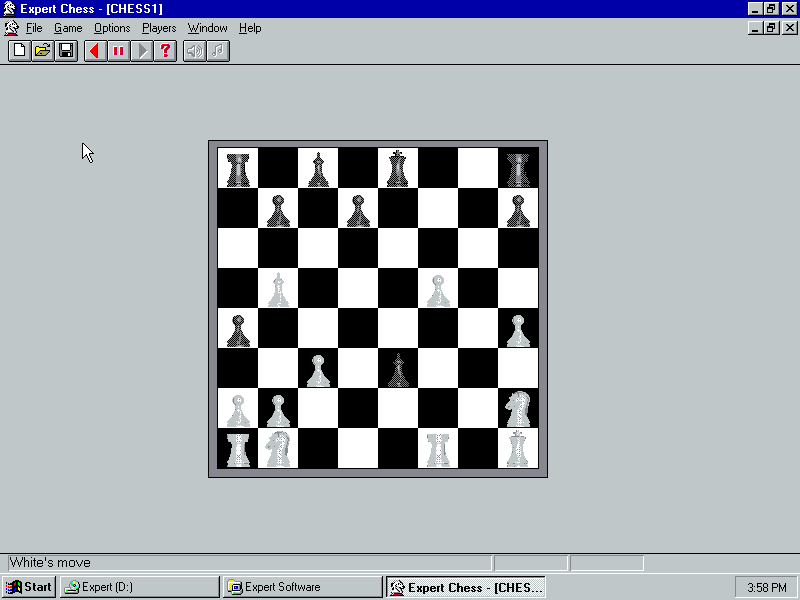Viewport: 800px width, 600px height.
Task: Open the Help menu
Action: [250, 28]
